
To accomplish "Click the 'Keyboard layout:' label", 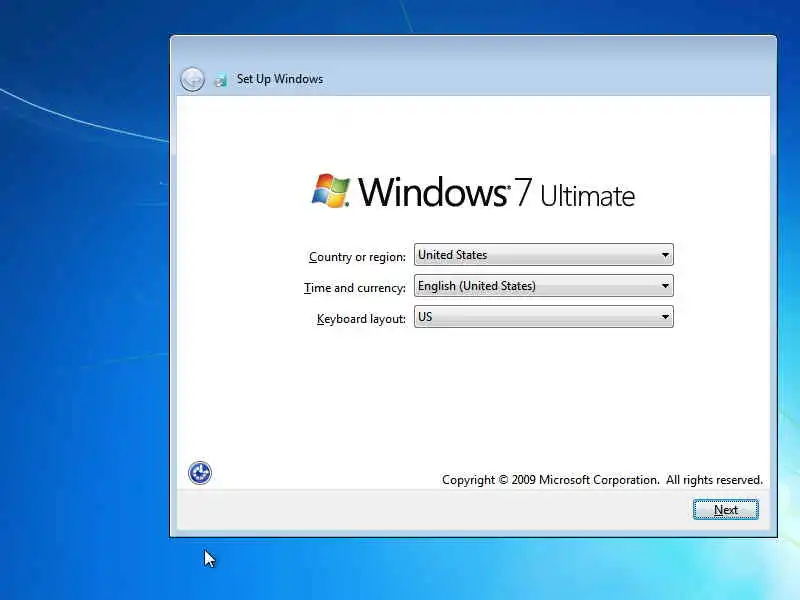I will pos(361,319).
